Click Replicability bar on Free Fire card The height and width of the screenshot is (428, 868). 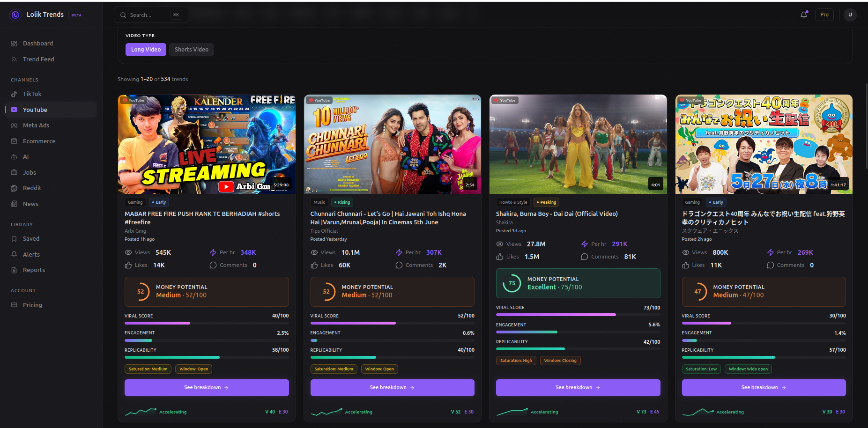pyautogui.click(x=207, y=357)
